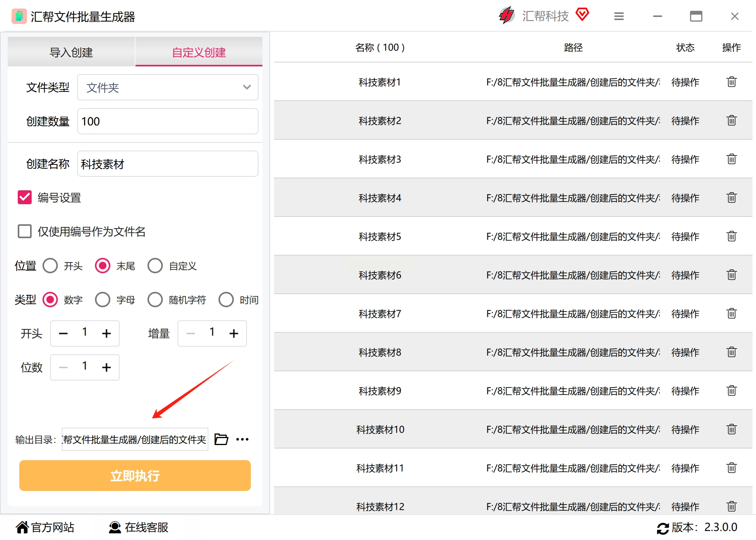Remove 科技素材10 using its trash icon
Viewport: 756px width, 540px height.
click(731, 429)
